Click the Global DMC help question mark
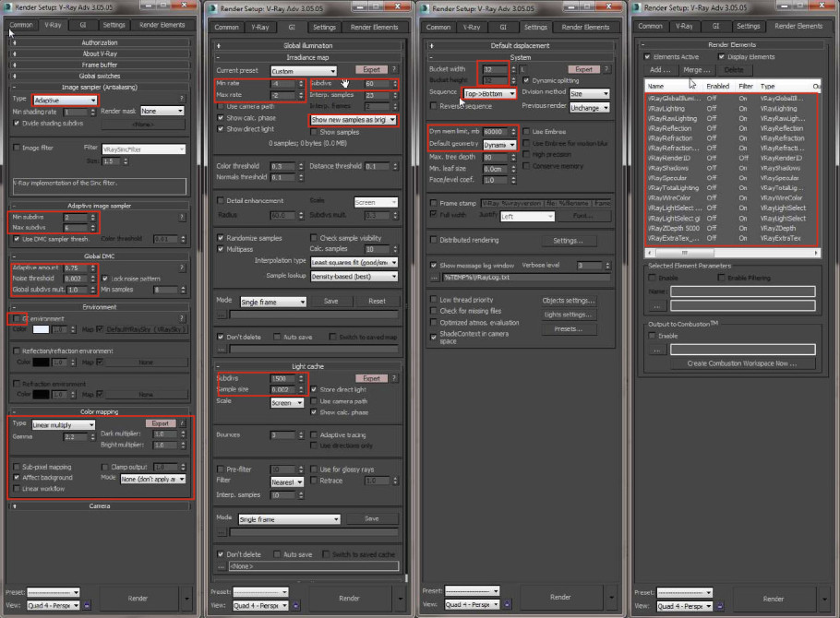840x618 pixels. point(182,267)
